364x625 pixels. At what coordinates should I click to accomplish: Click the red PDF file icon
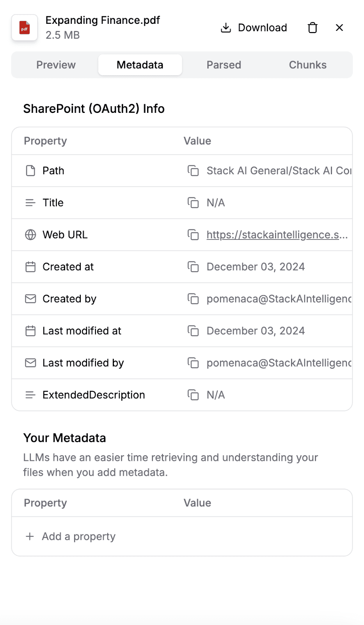point(25,28)
